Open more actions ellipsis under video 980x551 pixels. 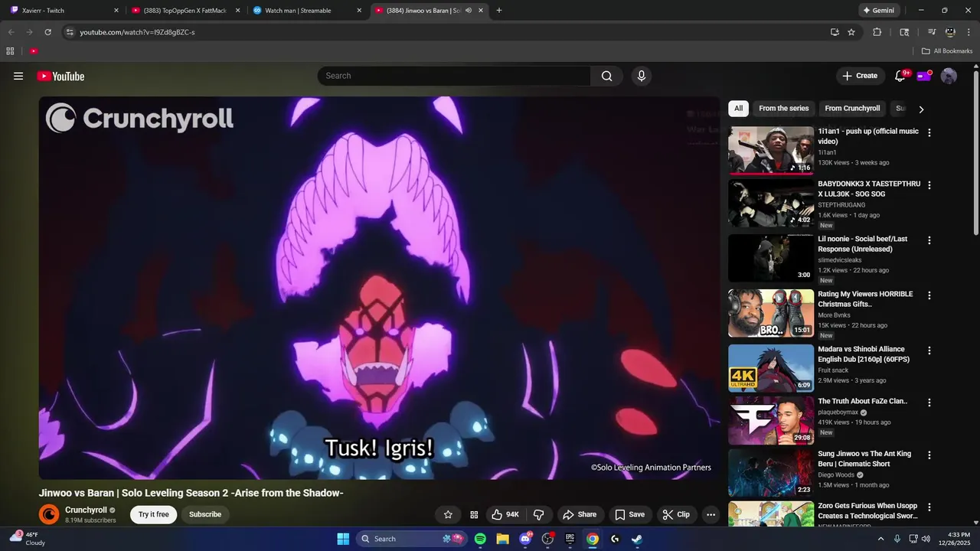pos(710,514)
